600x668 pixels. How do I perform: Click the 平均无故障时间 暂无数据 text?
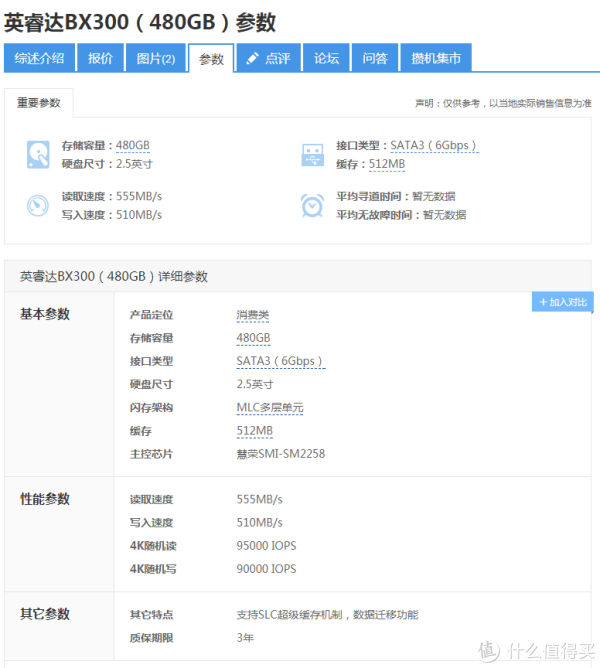[x=401, y=215]
